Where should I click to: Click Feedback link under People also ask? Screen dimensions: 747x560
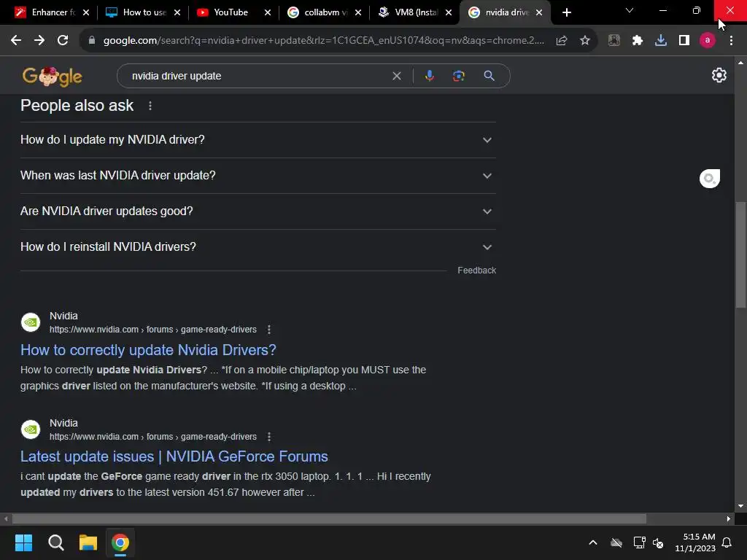click(x=477, y=271)
